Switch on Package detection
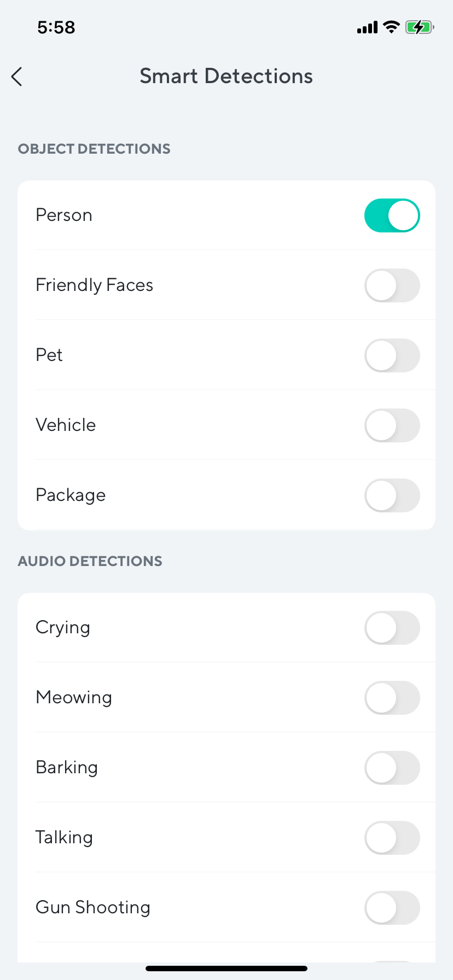The image size is (453, 980). coord(392,495)
